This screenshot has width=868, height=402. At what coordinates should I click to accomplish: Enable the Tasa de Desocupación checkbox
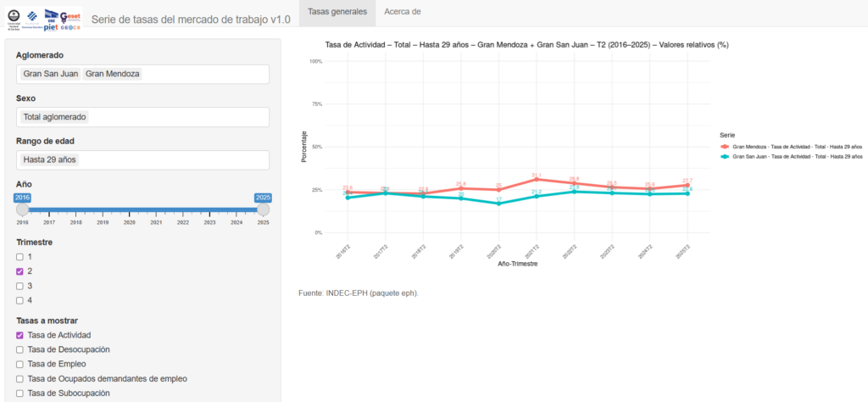click(x=19, y=349)
